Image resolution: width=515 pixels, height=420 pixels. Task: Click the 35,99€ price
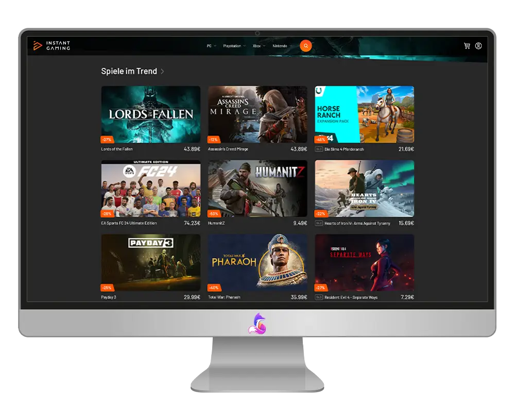(299, 297)
